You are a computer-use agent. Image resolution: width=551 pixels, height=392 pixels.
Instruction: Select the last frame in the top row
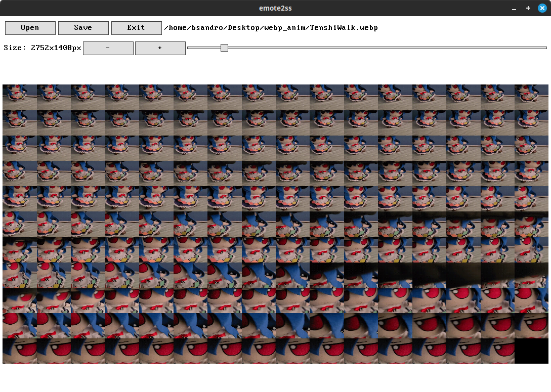point(531,97)
